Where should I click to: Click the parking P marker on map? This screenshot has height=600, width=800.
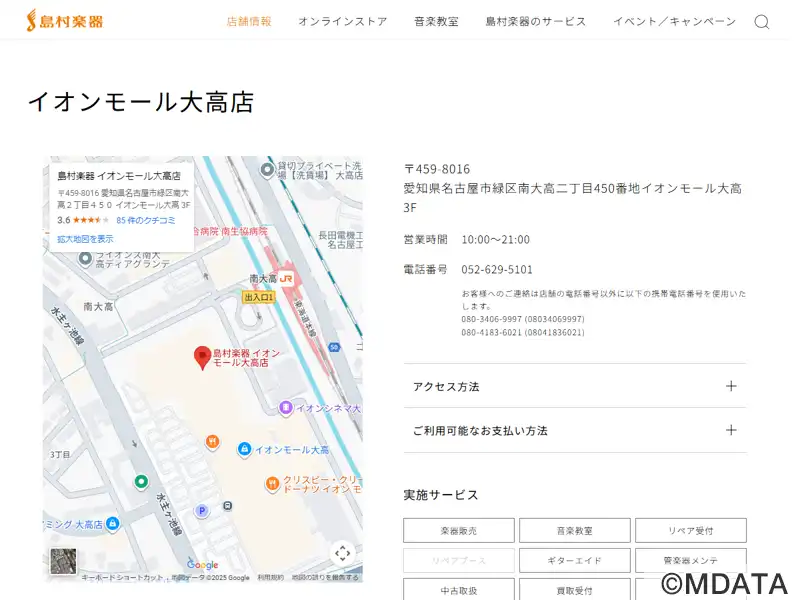coord(202,510)
